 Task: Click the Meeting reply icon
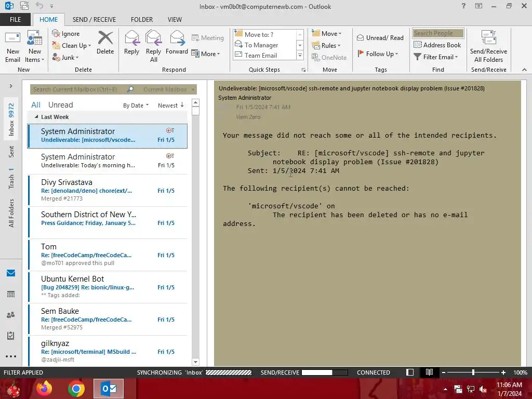195,37
